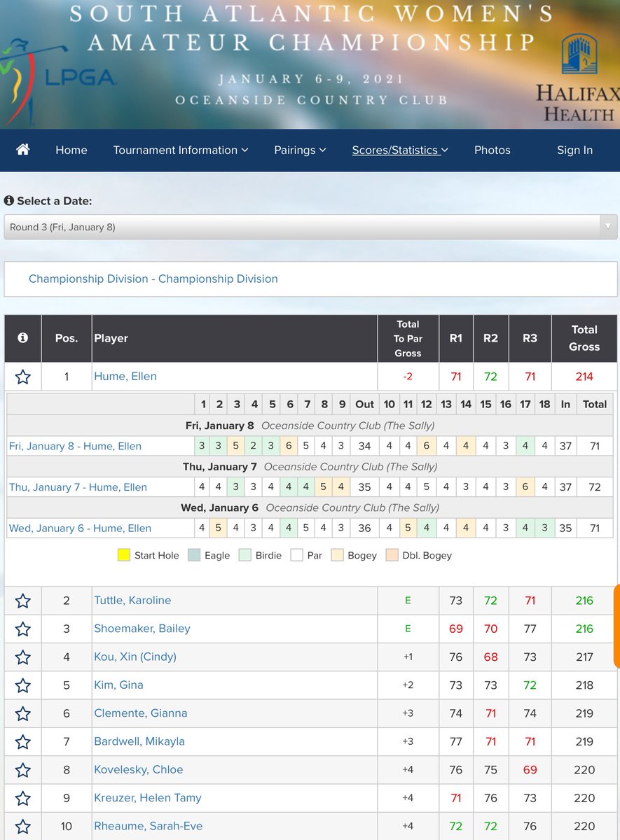The height and width of the screenshot is (840, 620).
Task: Click the info icon in the leaderboard header
Action: coord(22,339)
